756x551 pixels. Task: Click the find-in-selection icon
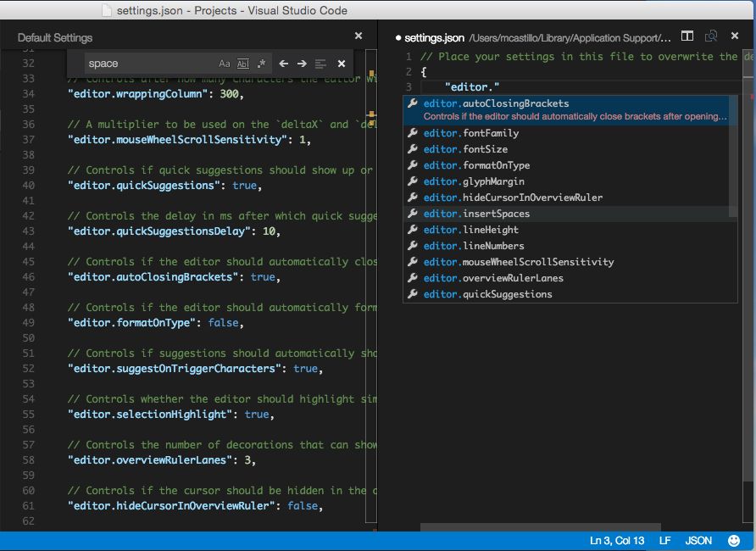pos(320,64)
